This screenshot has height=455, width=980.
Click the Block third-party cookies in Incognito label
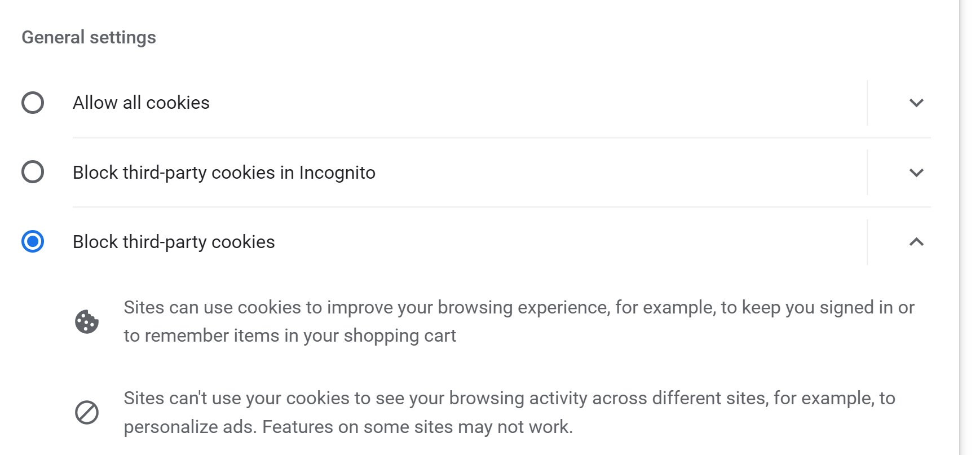click(x=224, y=173)
